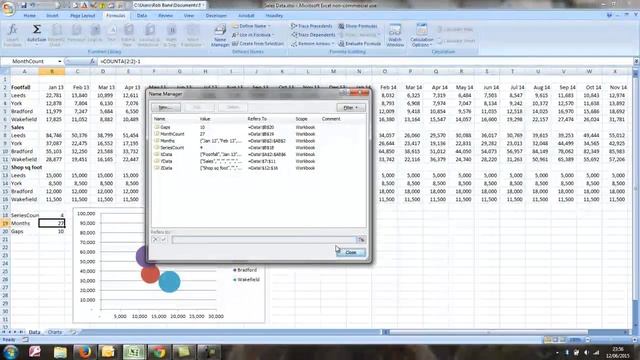Click the volume icon in system tray
This screenshot has width=640, height=360.
(586, 353)
